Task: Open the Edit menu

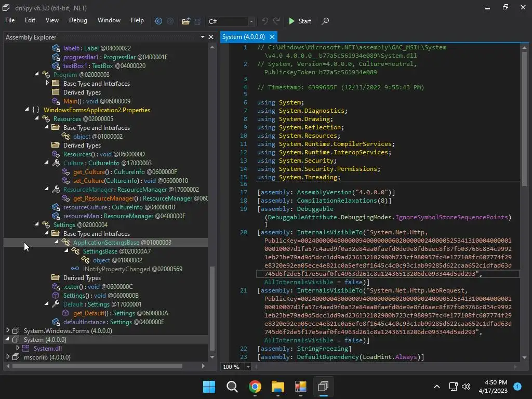Action: (x=30, y=20)
